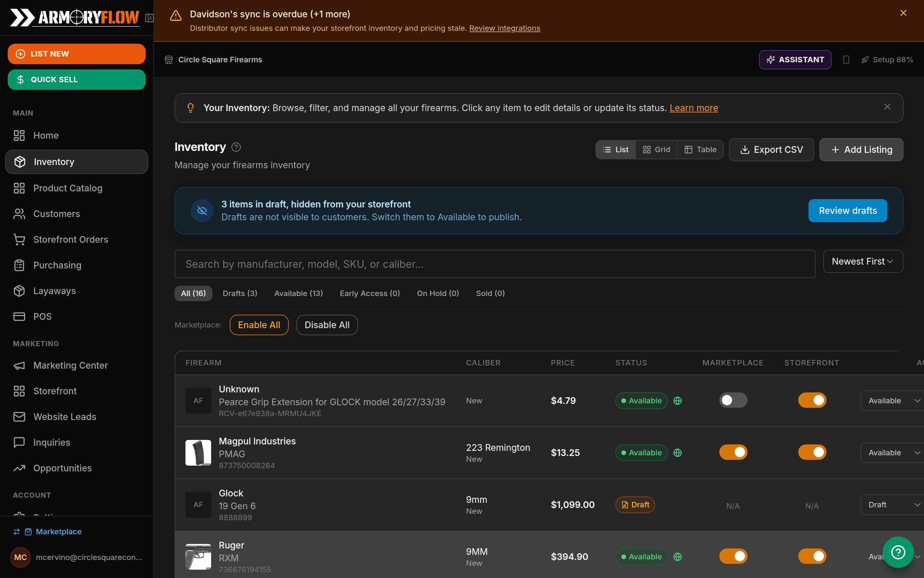Click the mobile device preview icon
The height and width of the screenshot is (578, 924).
(x=846, y=60)
